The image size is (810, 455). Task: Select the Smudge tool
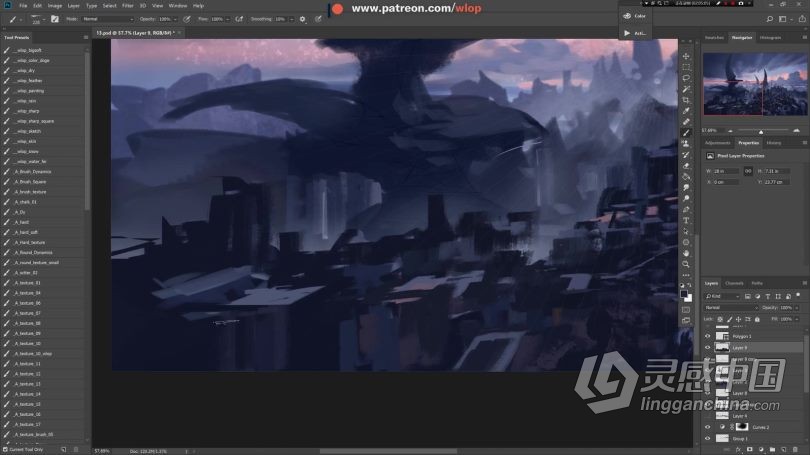coord(686,188)
